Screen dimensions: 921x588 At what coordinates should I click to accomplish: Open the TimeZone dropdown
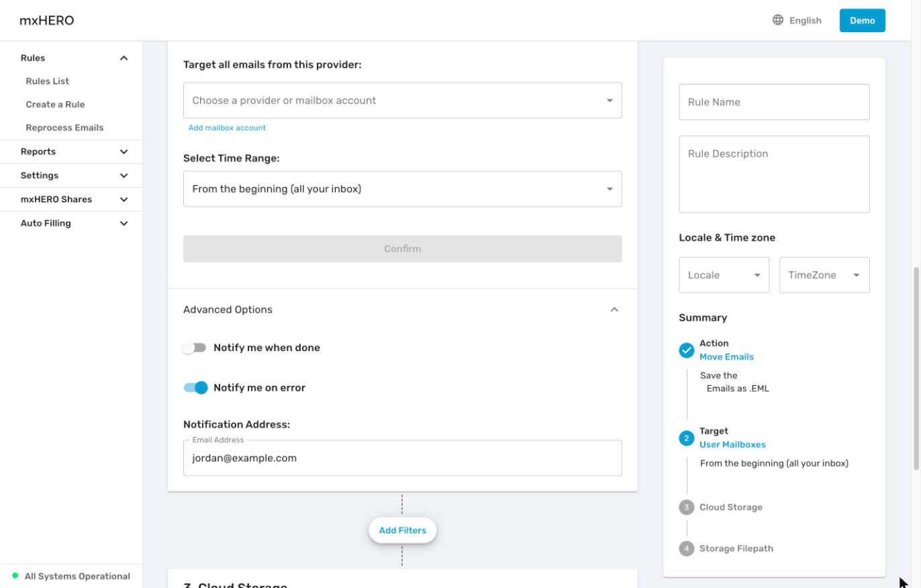pyautogui.click(x=824, y=275)
